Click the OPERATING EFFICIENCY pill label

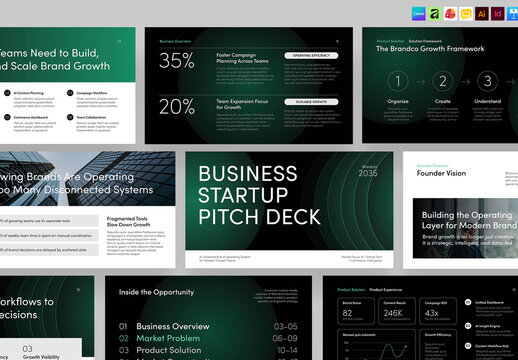[311, 55]
